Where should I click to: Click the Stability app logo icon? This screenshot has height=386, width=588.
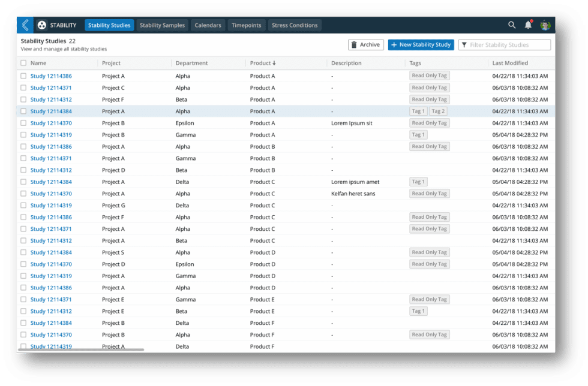pyautogui.click(x=42, y=25)
